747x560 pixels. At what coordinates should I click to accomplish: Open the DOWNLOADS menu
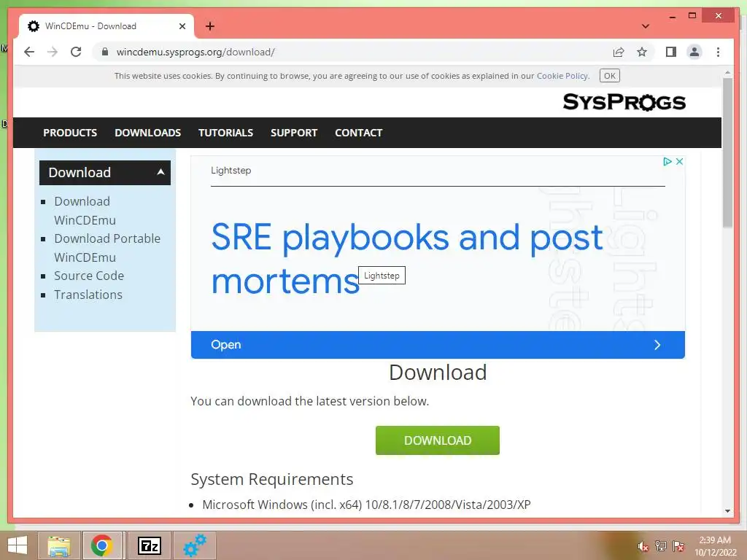[x=147, y=133]
